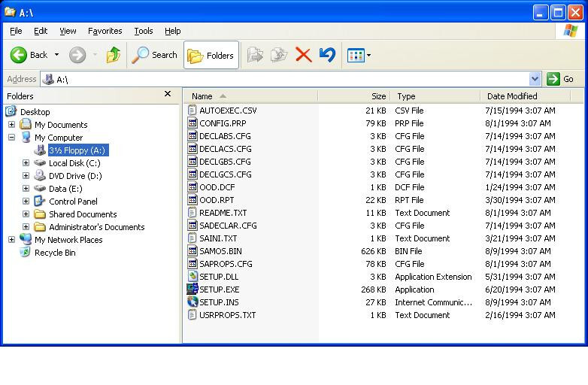Viewport: 588px width, 385px height.
Task: Sort by the Type column header
Action: tap(435, 96)
